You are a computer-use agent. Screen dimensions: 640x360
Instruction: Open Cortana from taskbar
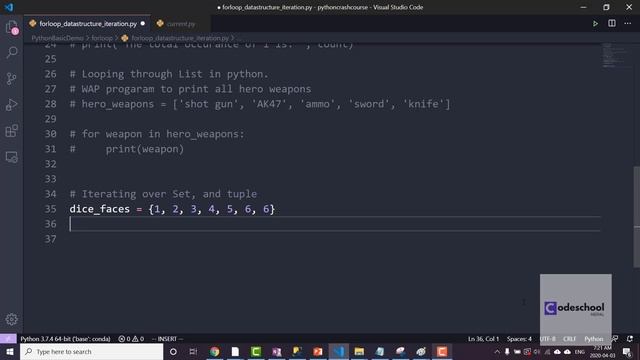point(173,351)
